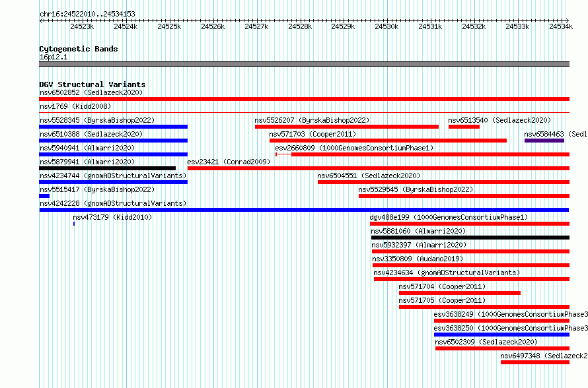
Task: Click the blue bar of nsv5528345
Action: (113, 127)
